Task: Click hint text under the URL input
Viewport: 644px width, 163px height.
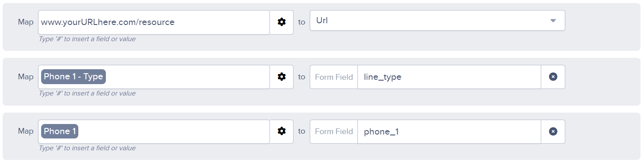Action: 87,39
